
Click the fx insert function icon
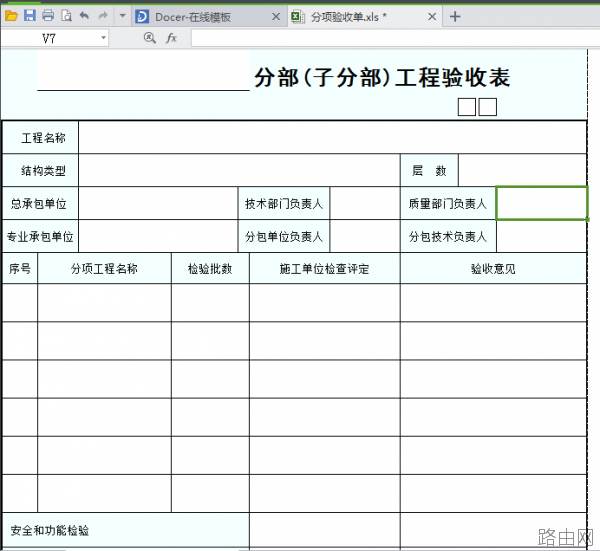171,38
